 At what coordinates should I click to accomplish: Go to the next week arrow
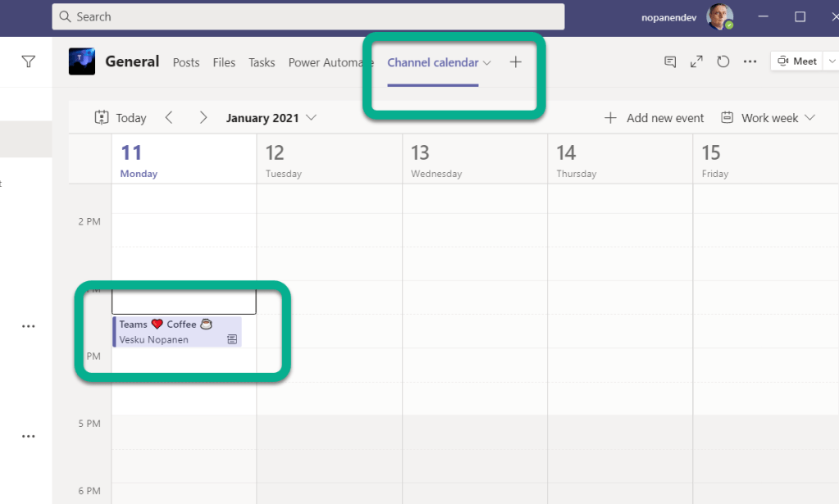point(203,118)
